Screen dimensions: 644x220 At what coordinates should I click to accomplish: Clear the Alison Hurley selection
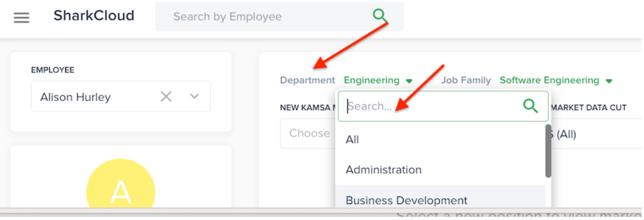pyautogui.click(x=166, y=96)
